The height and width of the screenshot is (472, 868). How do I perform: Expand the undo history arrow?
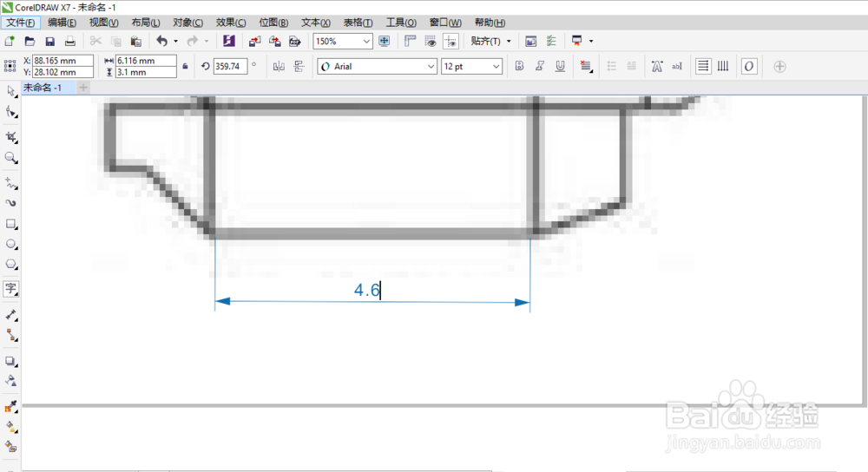[176, 41]
